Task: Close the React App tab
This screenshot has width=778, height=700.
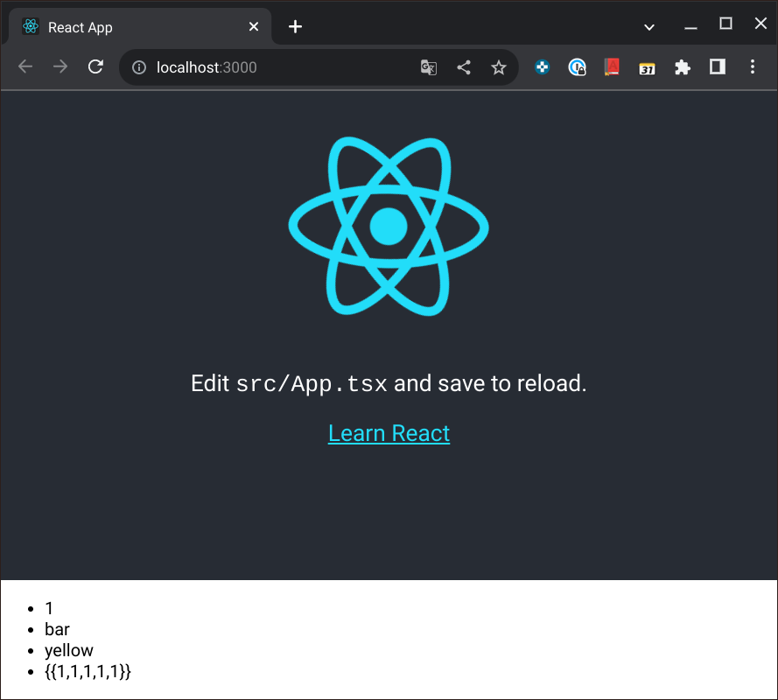Action: [x=254, y=27]
